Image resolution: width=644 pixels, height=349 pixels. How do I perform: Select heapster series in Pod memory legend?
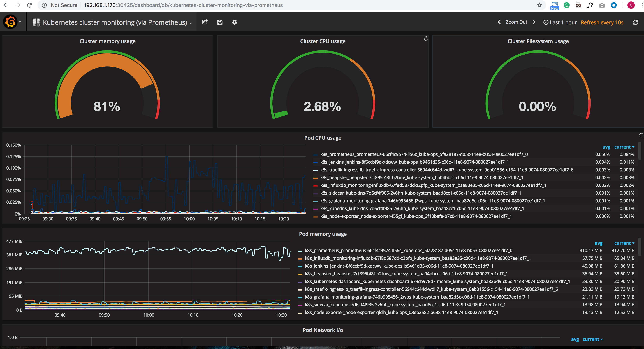406,274
